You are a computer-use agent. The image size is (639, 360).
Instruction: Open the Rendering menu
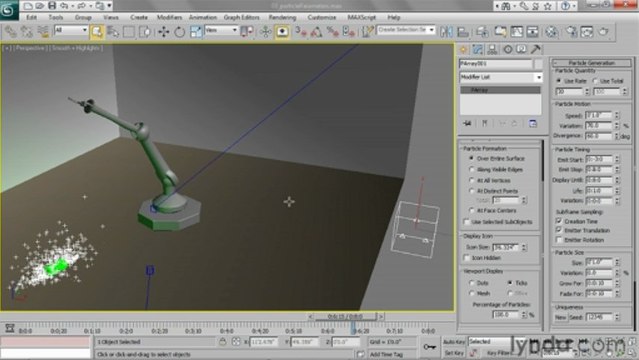click(282, 18)
